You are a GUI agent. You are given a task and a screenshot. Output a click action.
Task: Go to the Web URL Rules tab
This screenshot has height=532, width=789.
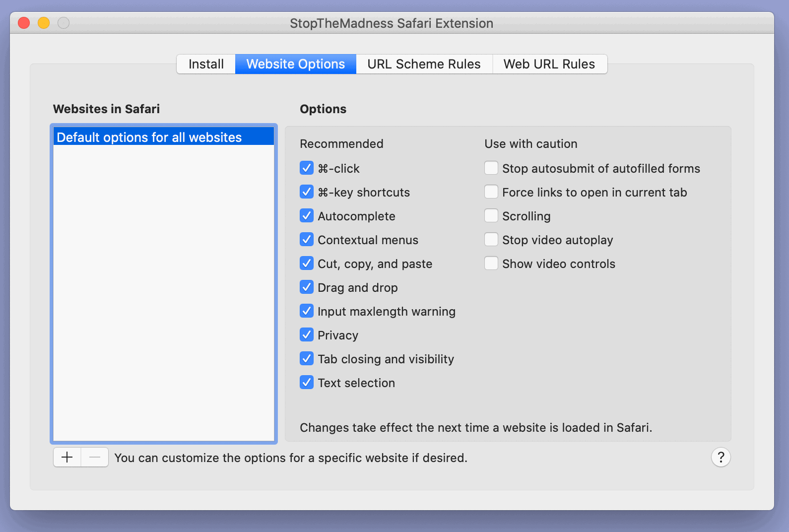549,64
